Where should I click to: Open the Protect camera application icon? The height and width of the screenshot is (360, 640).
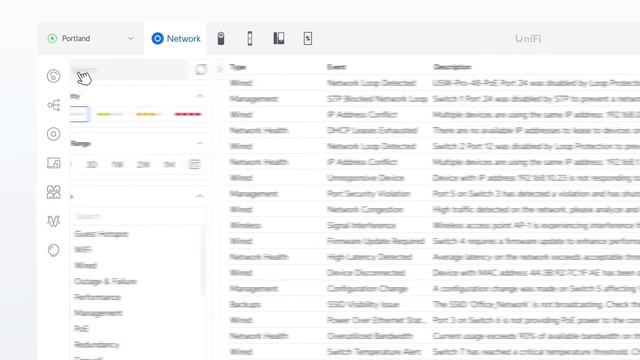221,38
